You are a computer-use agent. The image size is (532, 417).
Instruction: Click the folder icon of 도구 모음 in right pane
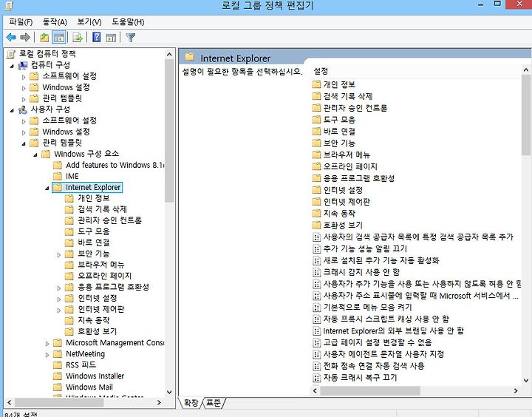(x=316, y=120)
